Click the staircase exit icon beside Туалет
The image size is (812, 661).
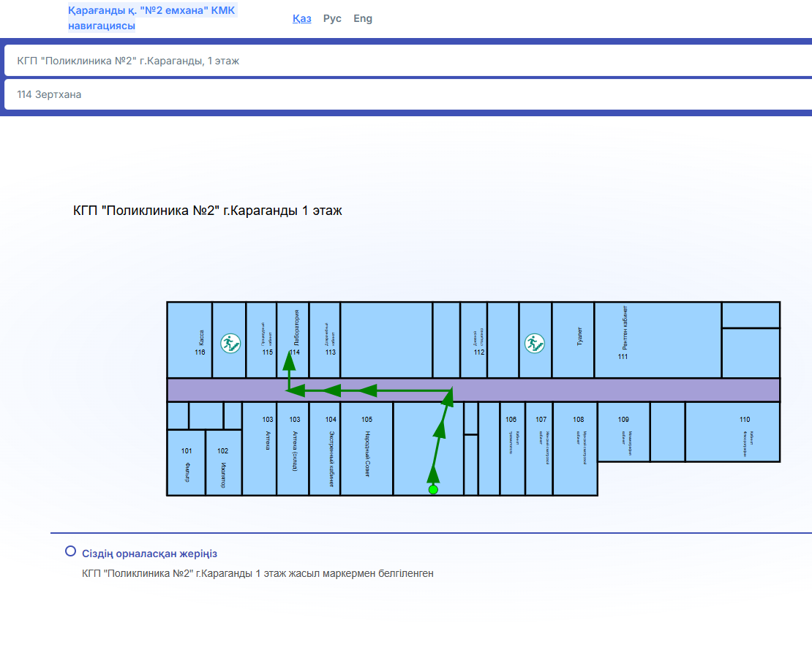[535, 343]
